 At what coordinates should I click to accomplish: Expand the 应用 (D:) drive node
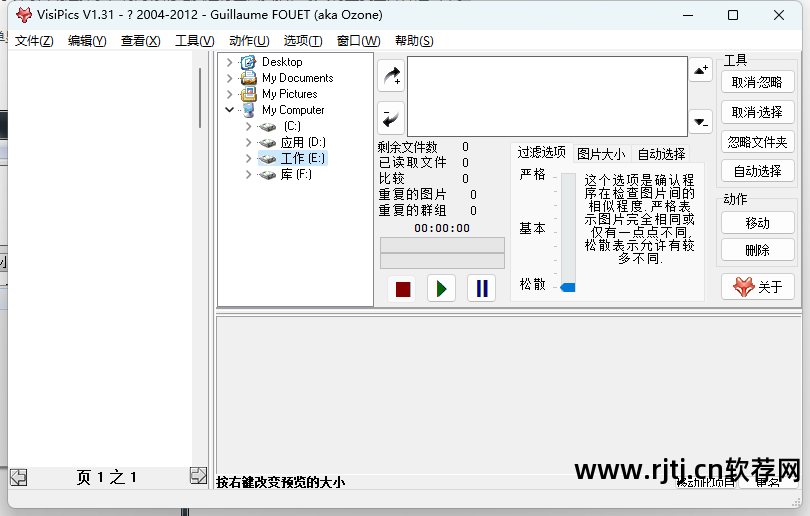click(248, 142)
